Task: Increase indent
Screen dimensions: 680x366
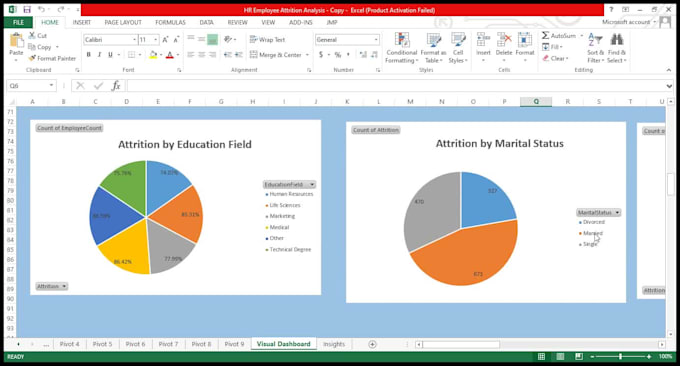Action: (239, 55)
